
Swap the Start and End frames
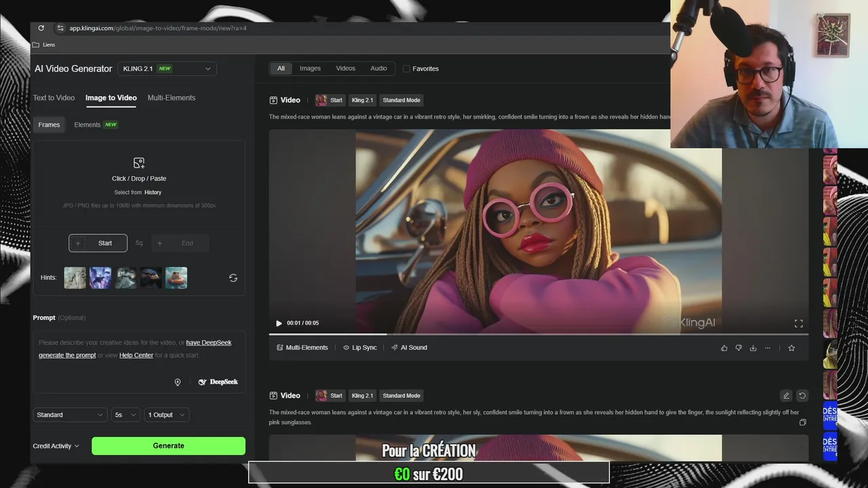pyautogui.click(x=139, y=243)
